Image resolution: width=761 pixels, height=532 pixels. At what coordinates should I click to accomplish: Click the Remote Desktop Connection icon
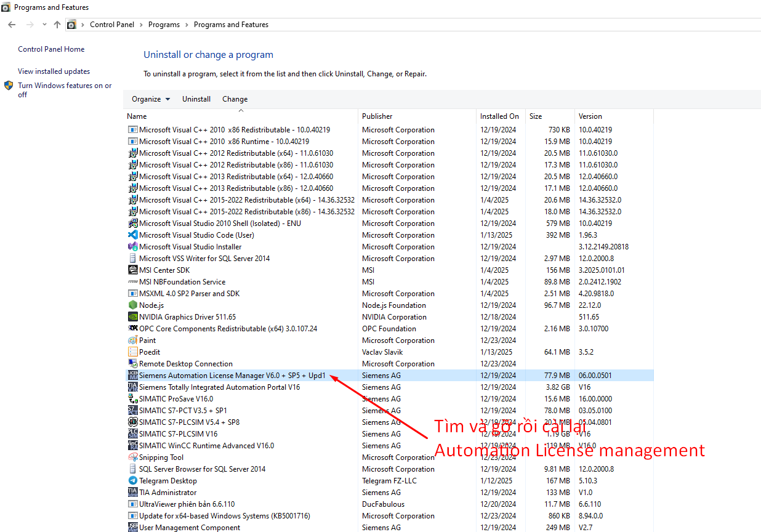tap(132, 363)
